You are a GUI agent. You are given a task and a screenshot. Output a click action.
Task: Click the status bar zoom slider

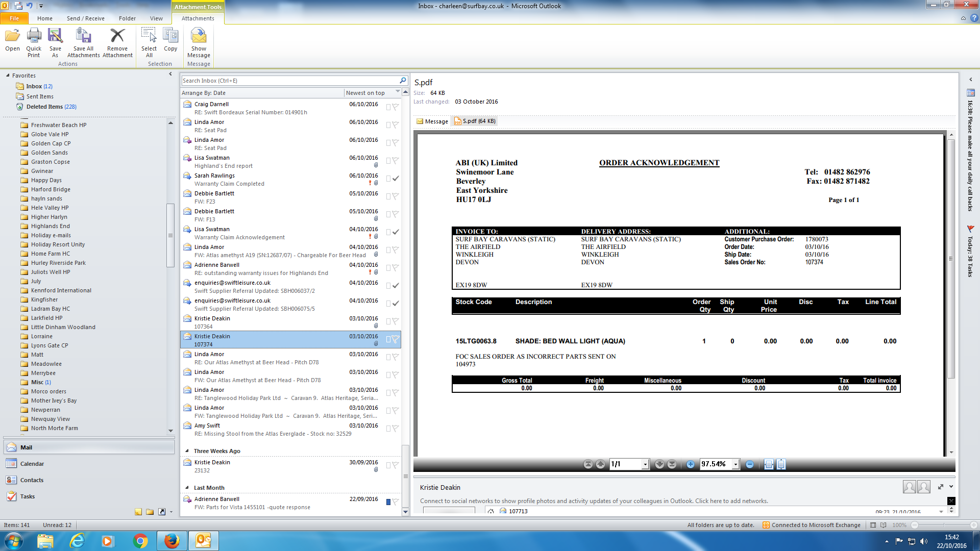tap(944, 525)
